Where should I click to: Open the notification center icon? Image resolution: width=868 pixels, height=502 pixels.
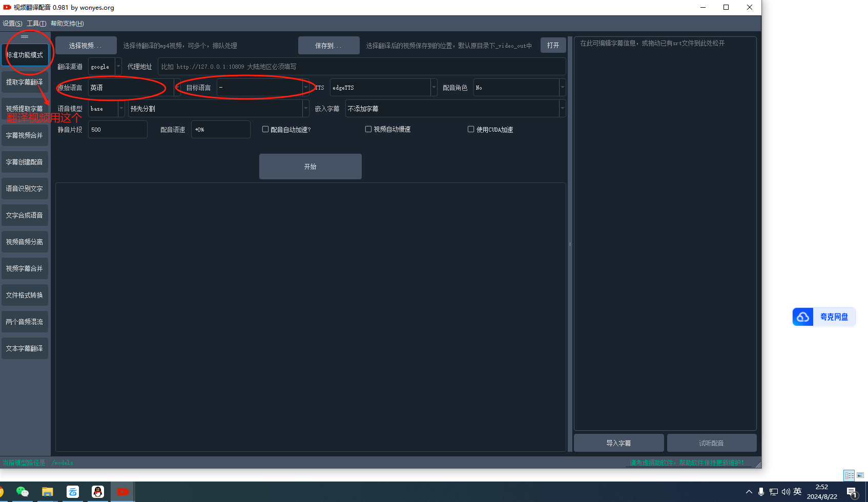852,492
